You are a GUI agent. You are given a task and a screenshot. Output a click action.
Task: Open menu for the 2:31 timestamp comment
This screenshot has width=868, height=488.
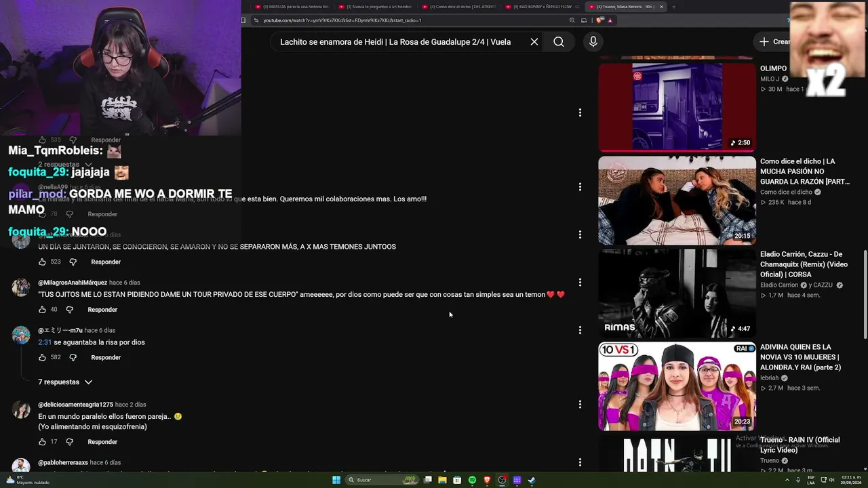580,330
